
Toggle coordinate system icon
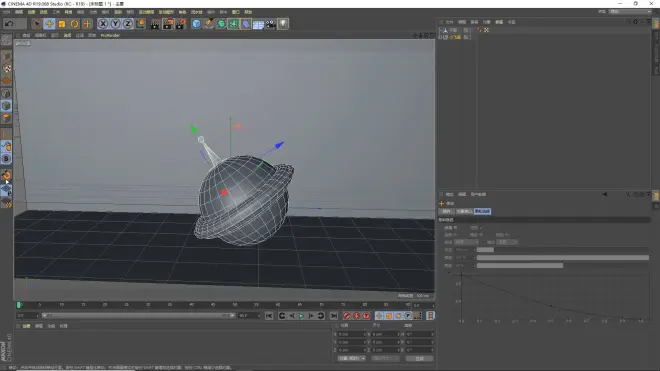click(x=141, y=24)
